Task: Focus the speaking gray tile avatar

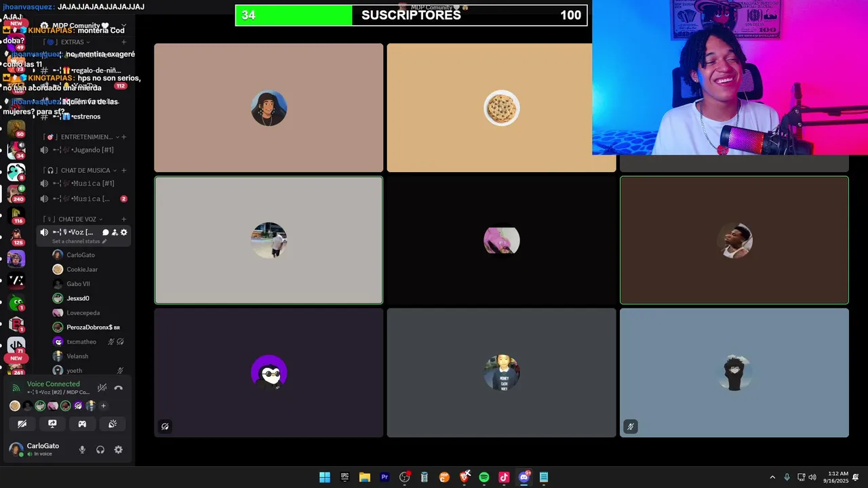Action: pos(269,241)
